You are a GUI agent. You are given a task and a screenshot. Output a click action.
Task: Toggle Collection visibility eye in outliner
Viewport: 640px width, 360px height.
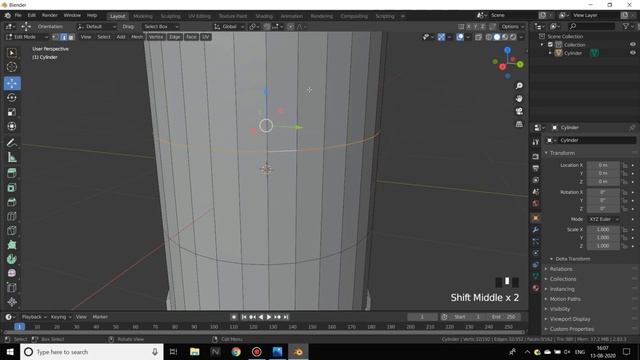point(632,44)
